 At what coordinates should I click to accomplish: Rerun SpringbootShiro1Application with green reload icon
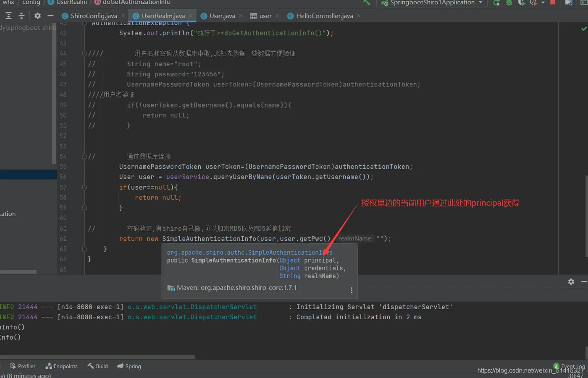[x=496, y=3]
